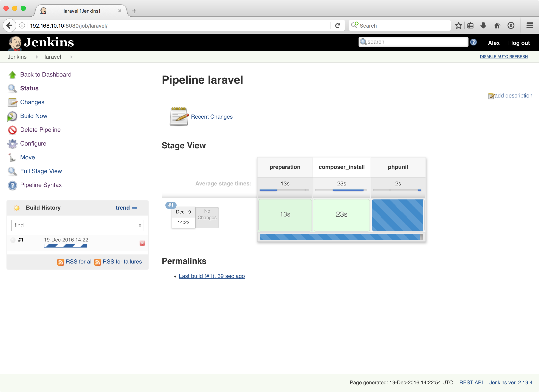Focus the Jenkins search input field
The image size is (539, 392).
(413, 42)
